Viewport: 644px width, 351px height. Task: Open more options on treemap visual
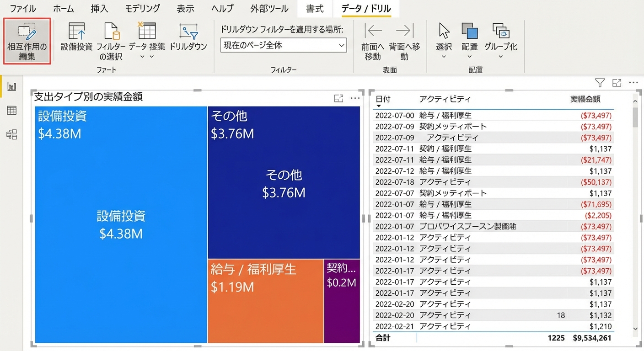(x=355, y=98)
